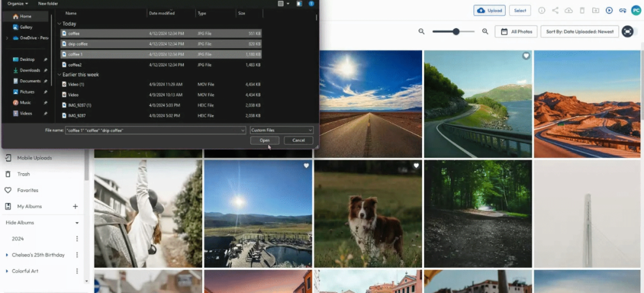This screenshot has height=293, width=644.
Task: Click the link share icon beside the avatar
Action: pos(623,10)
